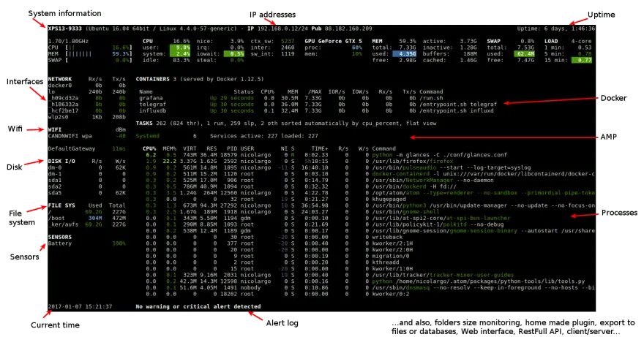Viewport: 644px width, 337px height.
Task: Select the /boot file system entry
Action: click(86, 218)
